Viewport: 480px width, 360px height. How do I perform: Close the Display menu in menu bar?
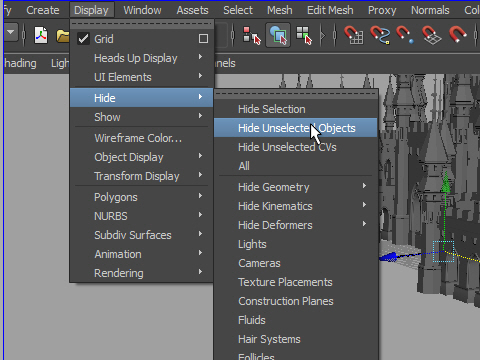[91, 10]
